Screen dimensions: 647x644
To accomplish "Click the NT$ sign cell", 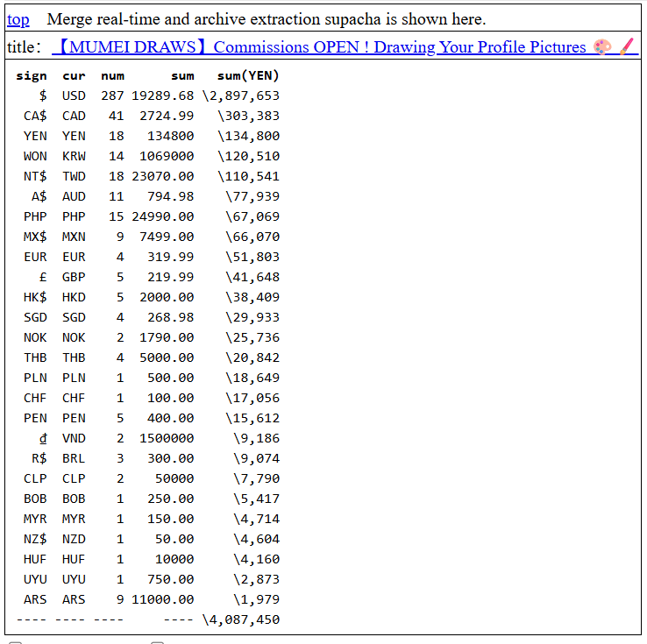I will point(35,176).
